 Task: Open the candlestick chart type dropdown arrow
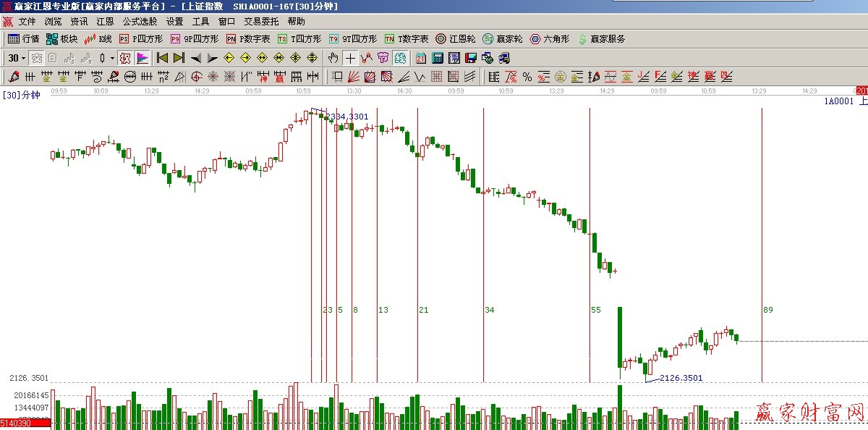coord(112,58)
